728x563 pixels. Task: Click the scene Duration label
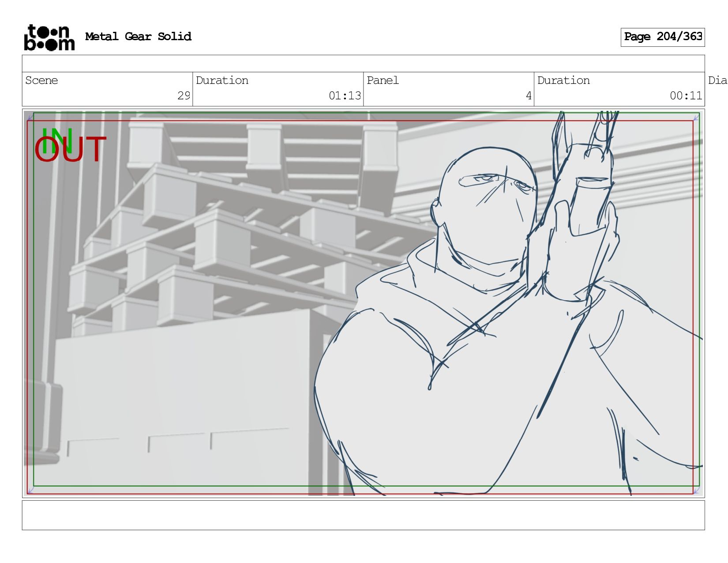coord(222,80)
